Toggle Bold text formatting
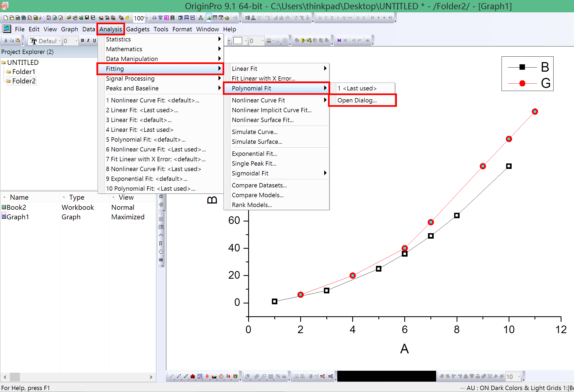574x392 pixels. [83, 41]
